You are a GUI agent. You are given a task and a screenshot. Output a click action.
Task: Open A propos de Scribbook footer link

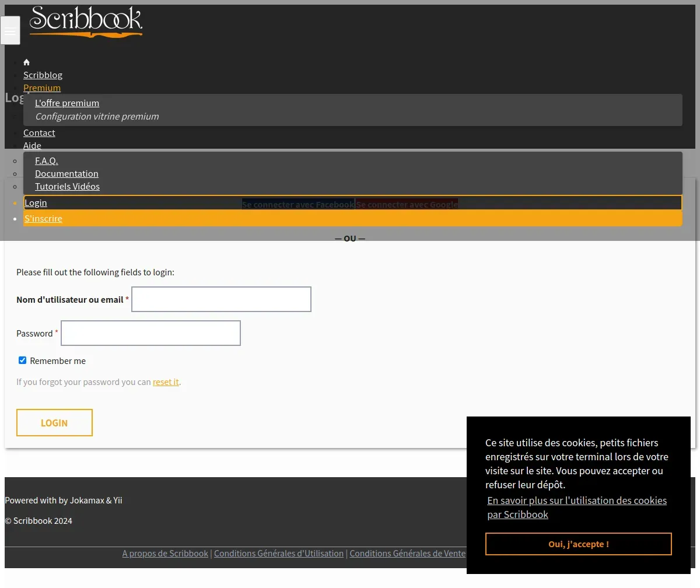point(165,553)
